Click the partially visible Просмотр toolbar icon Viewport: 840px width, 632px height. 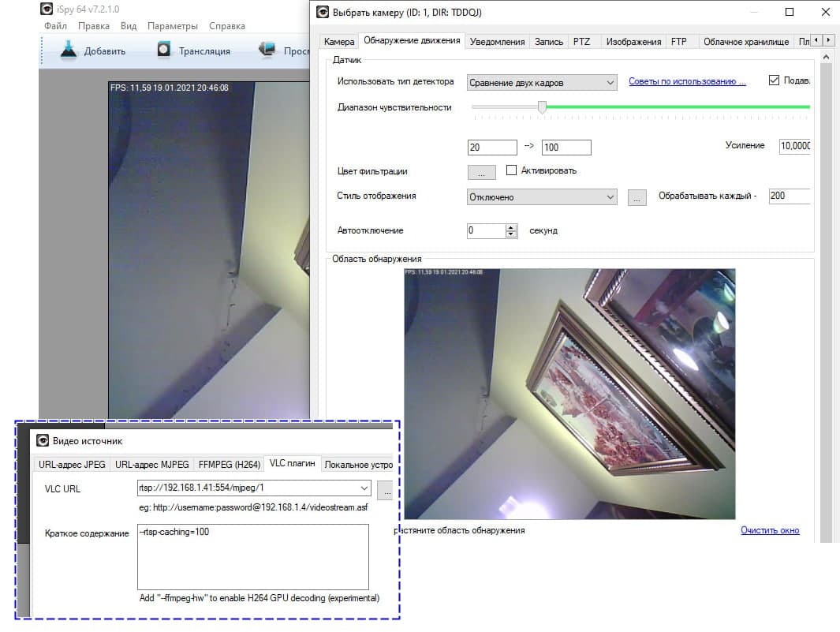[x=268, y=50]
